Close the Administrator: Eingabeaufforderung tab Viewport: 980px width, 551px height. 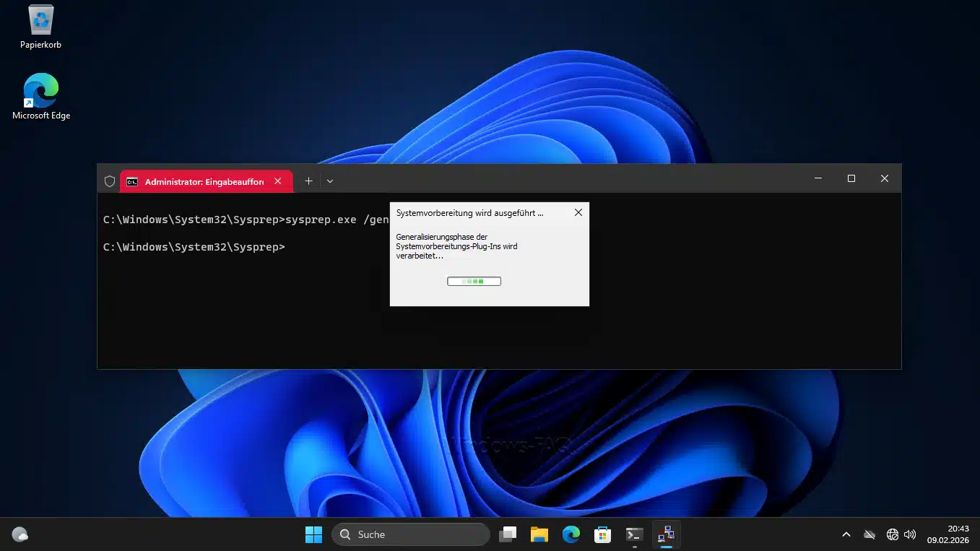278,181
